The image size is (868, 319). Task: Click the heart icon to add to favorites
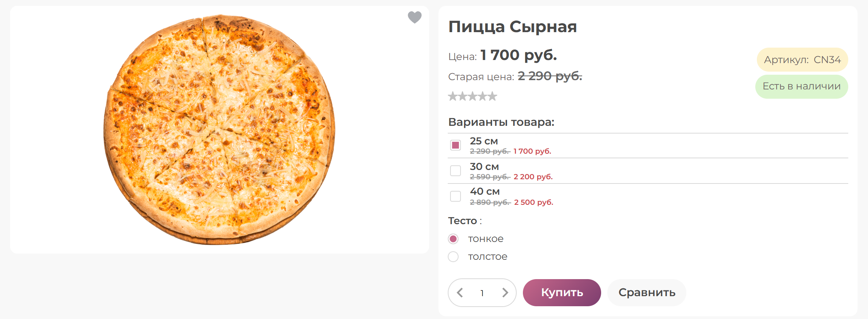pos(414,17)
